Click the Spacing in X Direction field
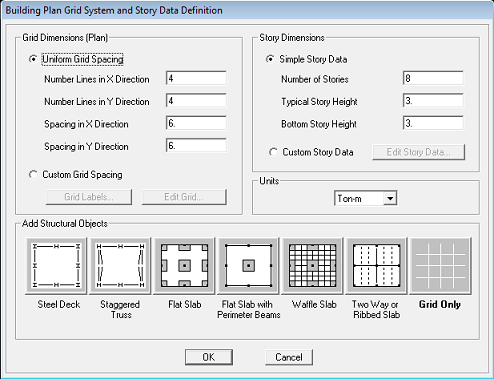The width and height of the screenshot is (494, 379). 196,123
